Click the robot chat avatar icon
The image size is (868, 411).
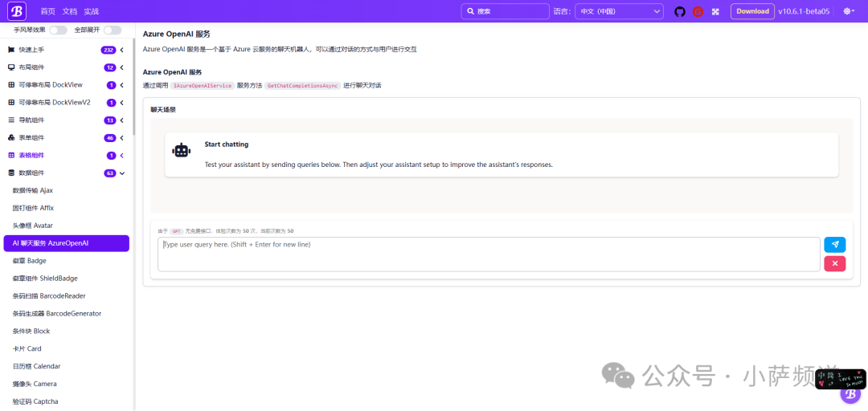[x=182, y=150]
